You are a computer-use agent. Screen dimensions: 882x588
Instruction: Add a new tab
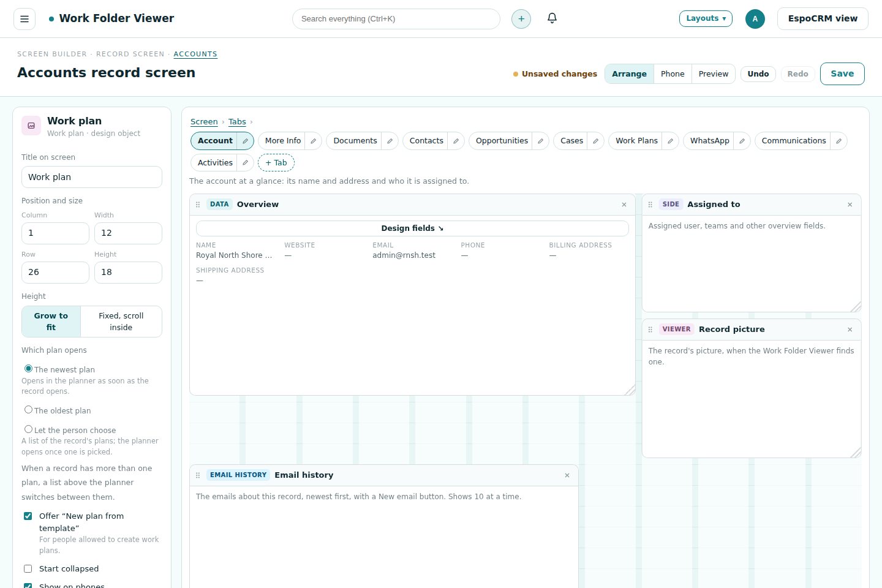click(276, 163)
